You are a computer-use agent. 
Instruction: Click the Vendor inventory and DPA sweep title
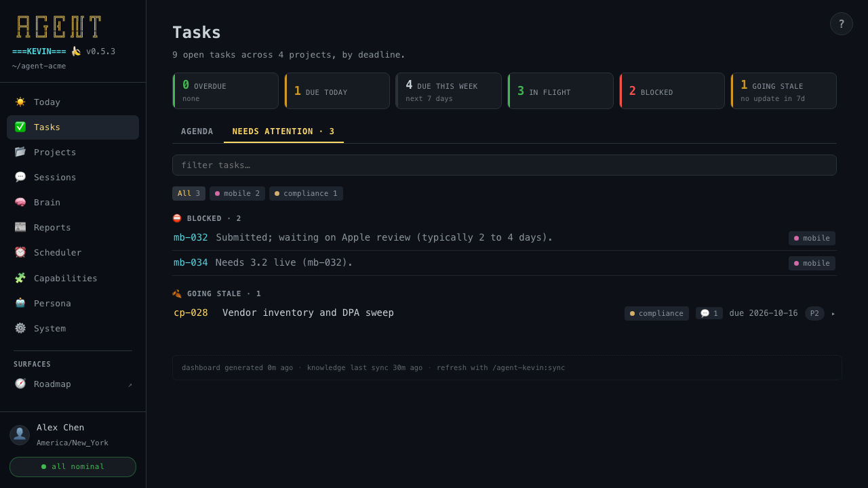(308, 312)
